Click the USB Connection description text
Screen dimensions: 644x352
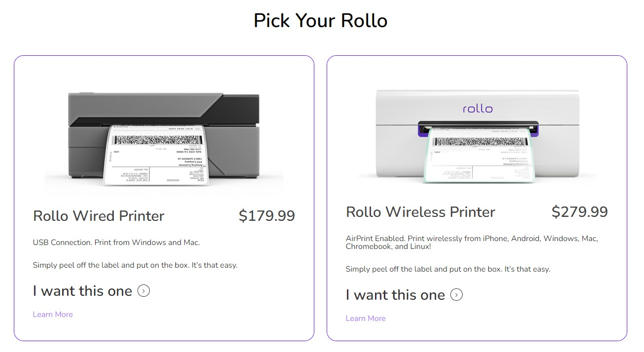[x=116, y=243]
